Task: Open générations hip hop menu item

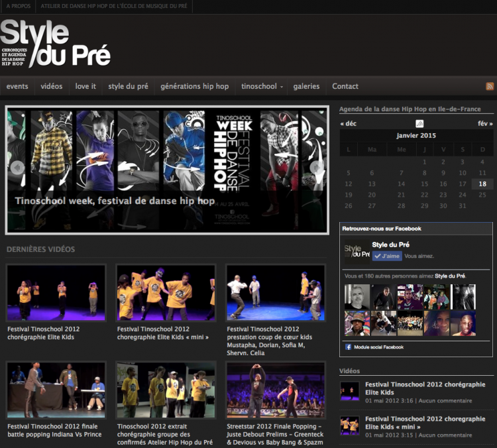Action: [194, 86]
